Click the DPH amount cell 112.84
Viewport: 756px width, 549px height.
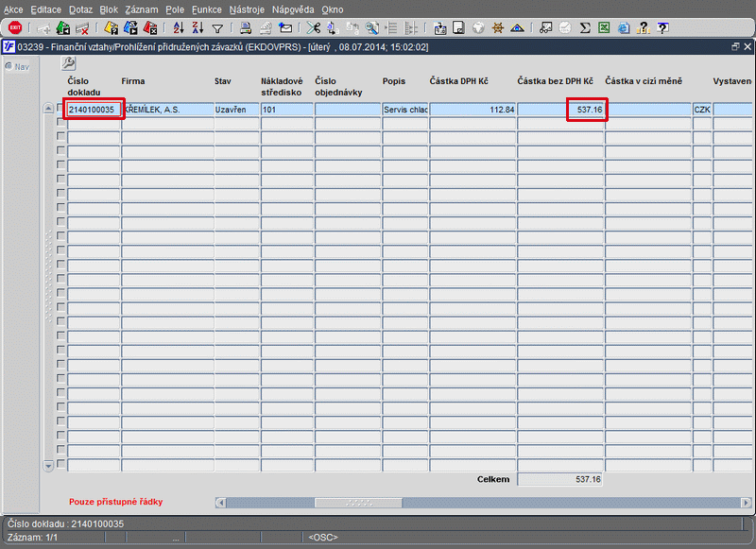tap(472, 110)
